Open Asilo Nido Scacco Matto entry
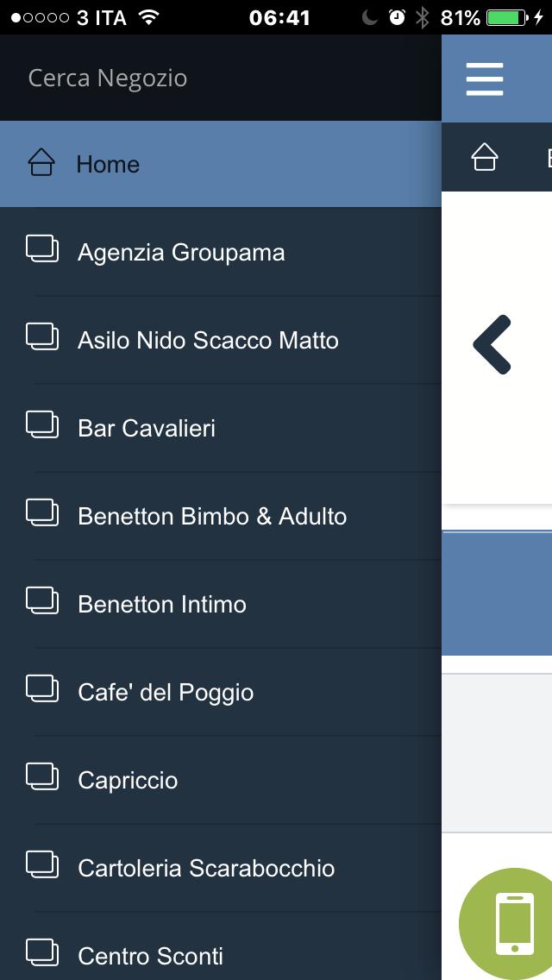The image size is (552, 980). tap(221, 340)
